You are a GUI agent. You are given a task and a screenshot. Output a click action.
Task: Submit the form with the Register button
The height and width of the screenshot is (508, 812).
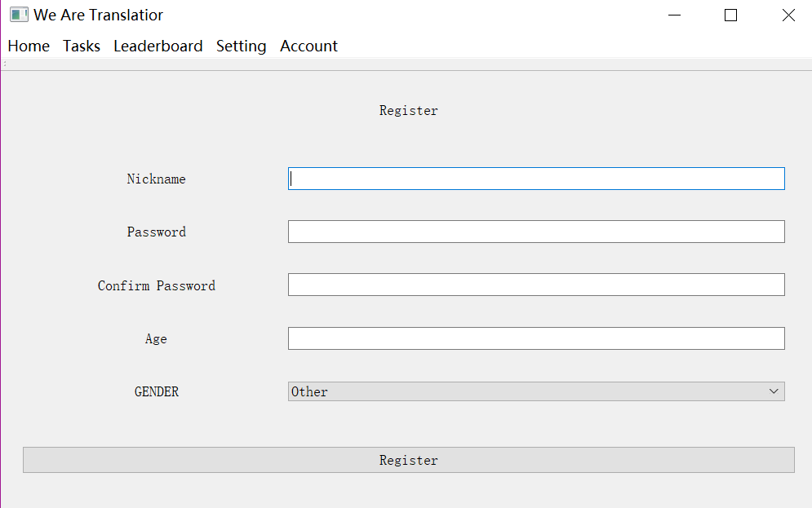pos(409,460)
